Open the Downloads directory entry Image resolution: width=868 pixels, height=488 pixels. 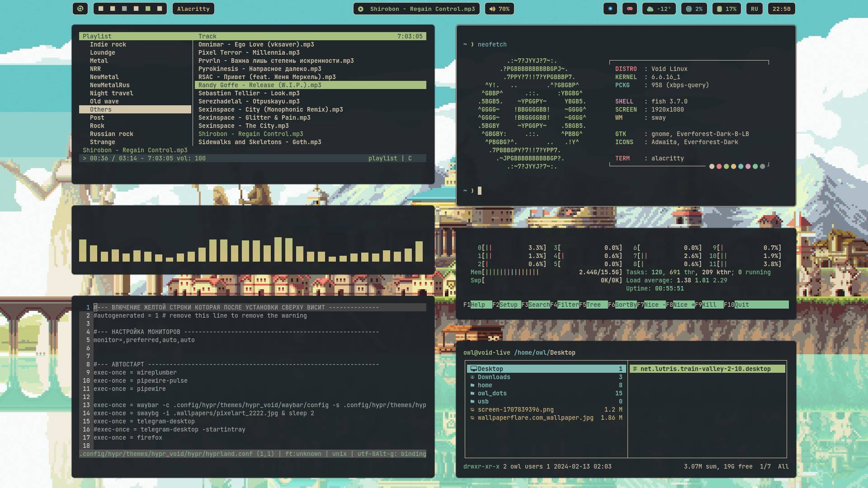[494, 377]
